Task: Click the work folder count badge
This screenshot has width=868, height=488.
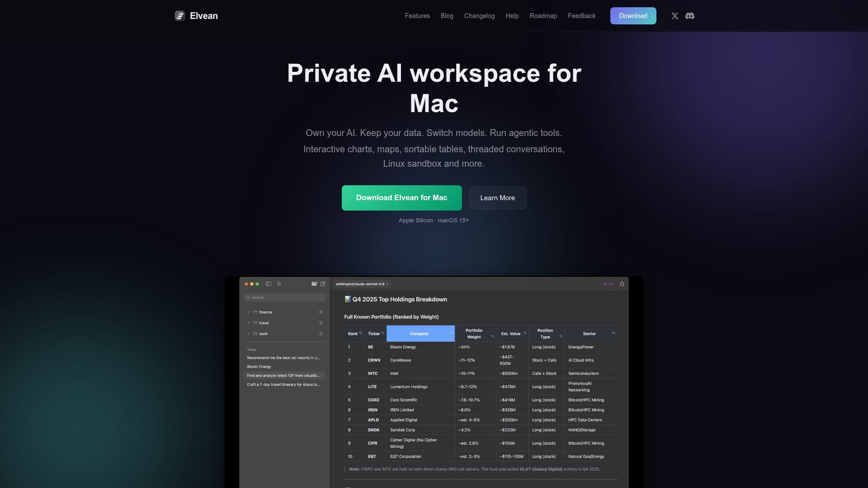Action: (321, 334)
